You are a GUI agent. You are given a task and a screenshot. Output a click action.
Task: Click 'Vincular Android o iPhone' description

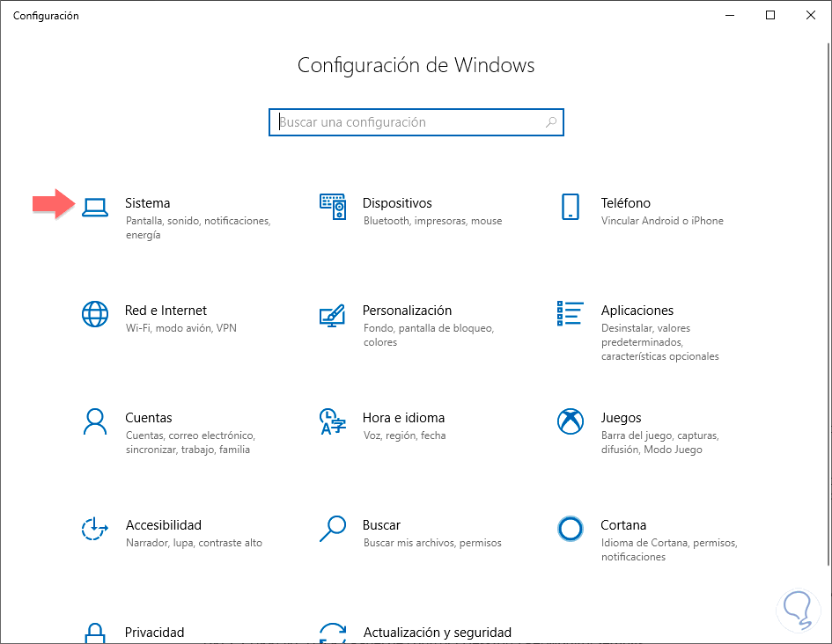pyautogui.click(x=662, y=221)
